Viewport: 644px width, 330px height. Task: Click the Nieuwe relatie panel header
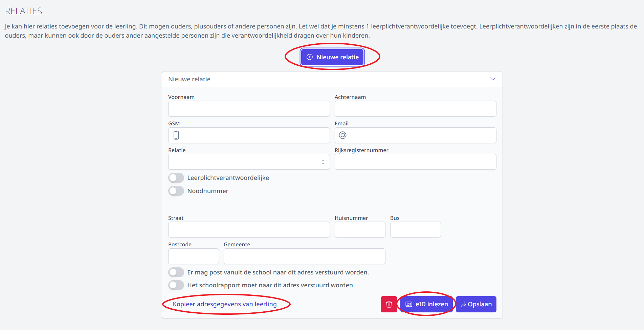[332, 79]
